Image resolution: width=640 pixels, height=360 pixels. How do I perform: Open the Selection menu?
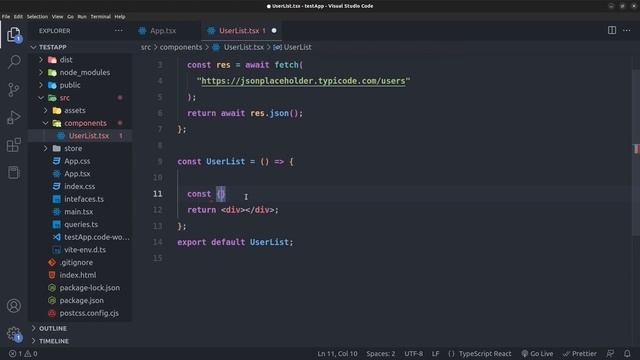[x=37, y=17]
